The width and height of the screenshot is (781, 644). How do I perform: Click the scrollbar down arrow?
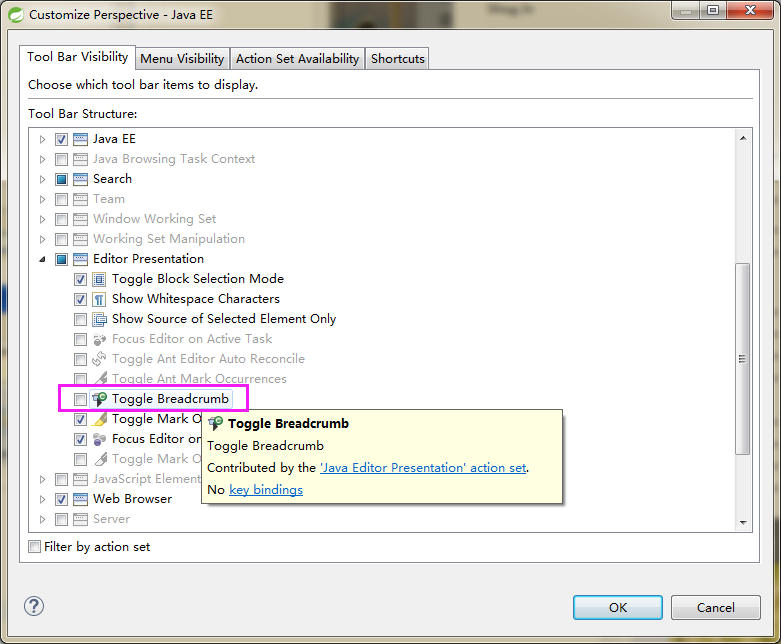743,522
